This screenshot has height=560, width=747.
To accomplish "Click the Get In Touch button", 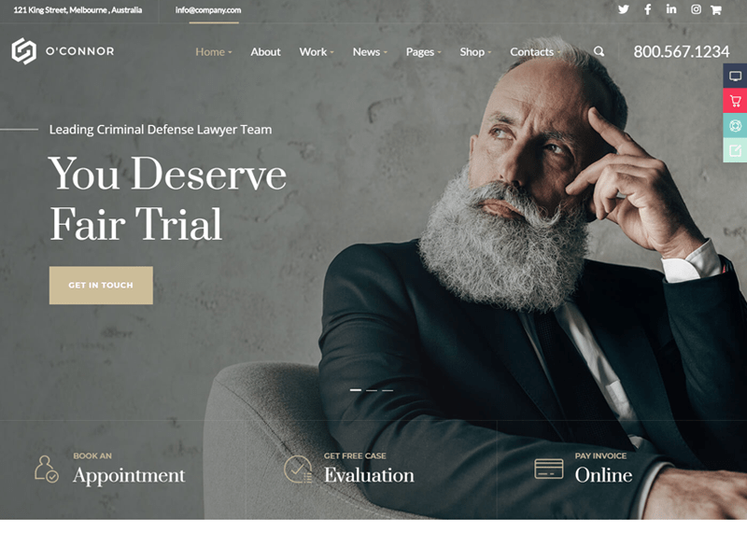I will [101, 286].
